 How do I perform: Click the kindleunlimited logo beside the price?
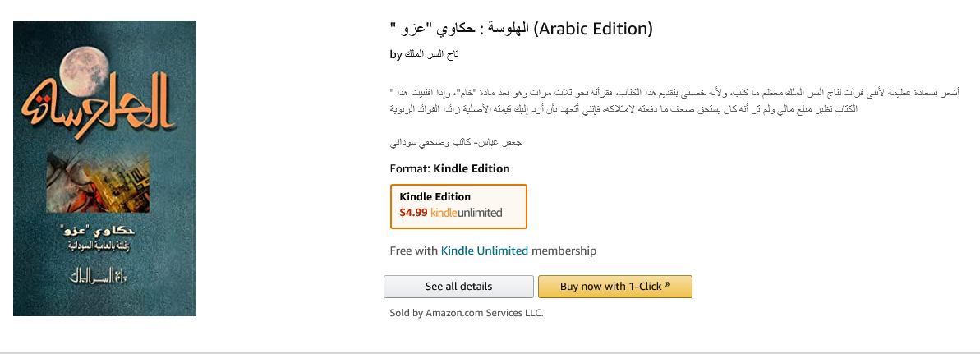coord(466,213)
